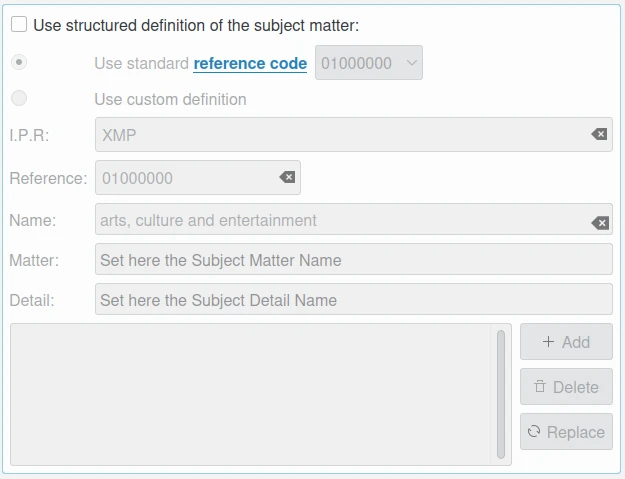Clear the I.P.R field with its erase icon
Screen dimensions: 625x479
(599, 134)
